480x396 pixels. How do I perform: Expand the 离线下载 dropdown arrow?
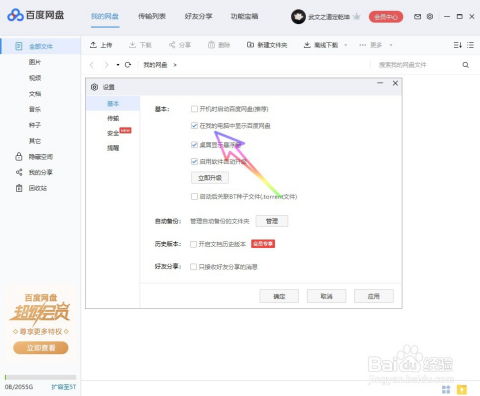tap(346, 45)
